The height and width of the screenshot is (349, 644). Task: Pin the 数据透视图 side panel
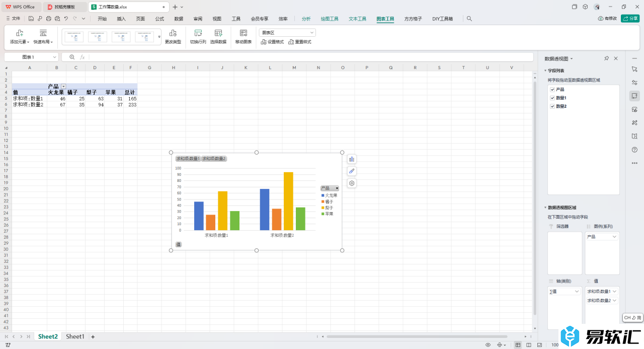coord(606,58)
